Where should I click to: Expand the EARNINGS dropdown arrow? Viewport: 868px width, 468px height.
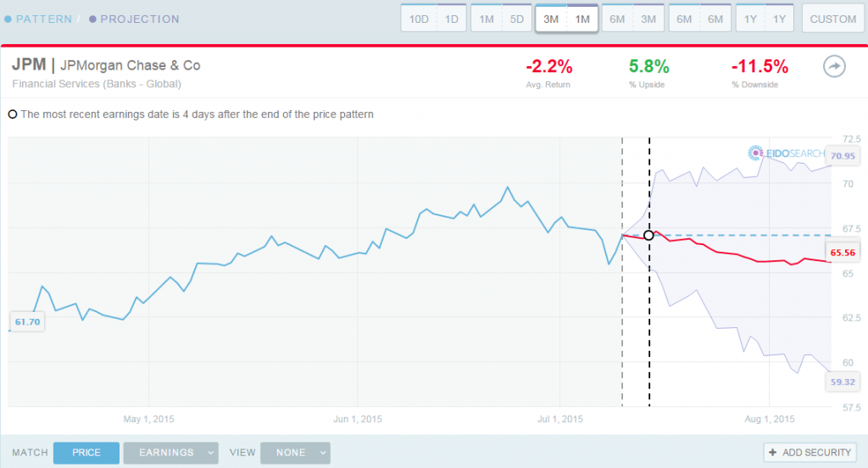tap(210, 453)
